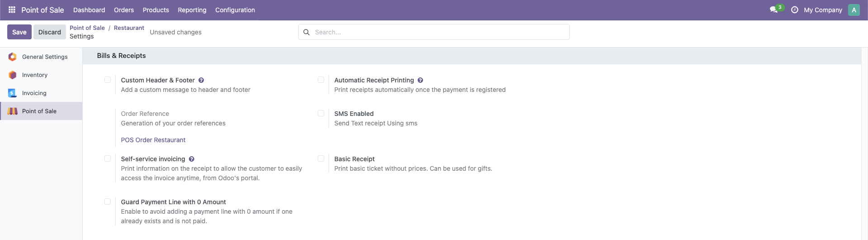This screenshot has width=868, height=240.
Task: Enable Guard Payment Line with 0 Amount
Action: click(x=108, y=202)
